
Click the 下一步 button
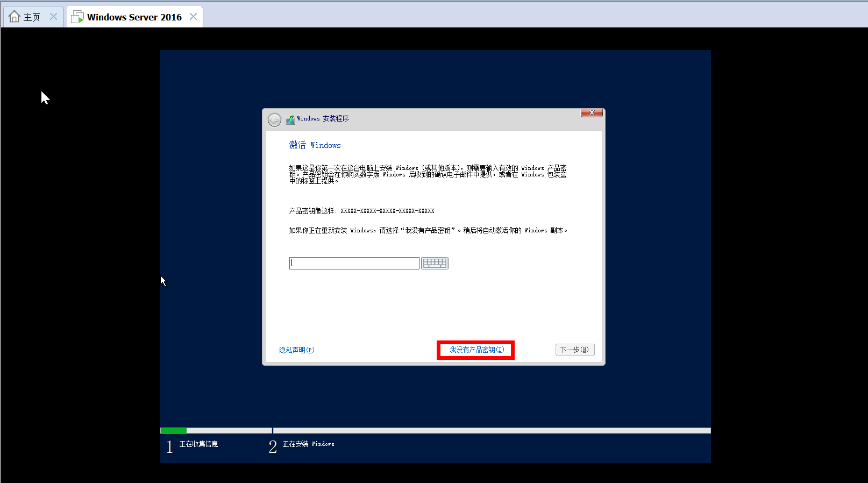(x=575, y=350)
